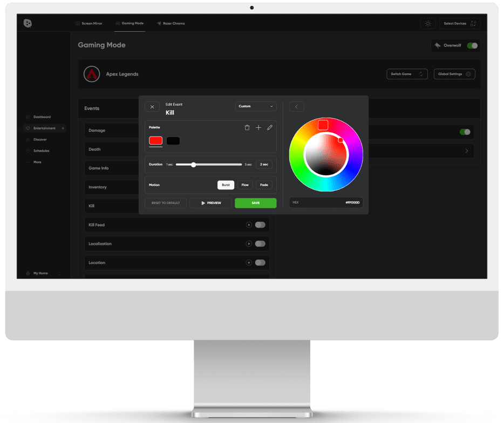The image size is (504, 423).
Task: Select the Kill event row
Action: tap(112, 206)
